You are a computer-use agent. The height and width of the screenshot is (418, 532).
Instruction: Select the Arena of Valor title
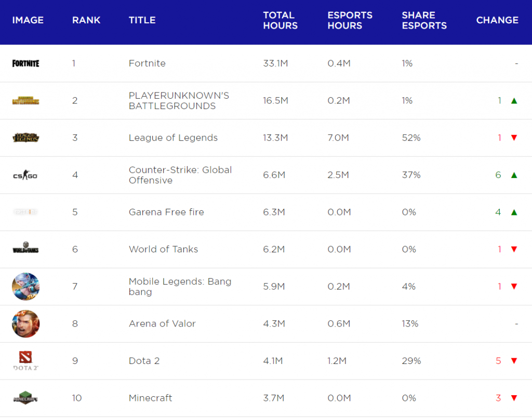162,323
